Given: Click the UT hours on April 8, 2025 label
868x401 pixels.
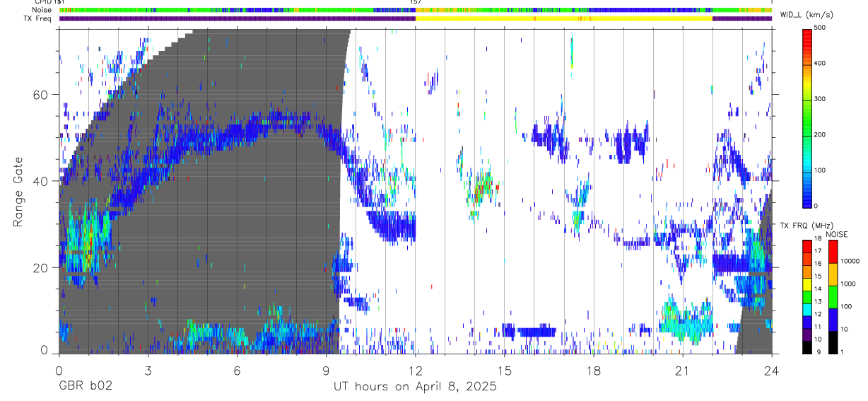Looking at the screenshot, I should [x=415, y=387].
